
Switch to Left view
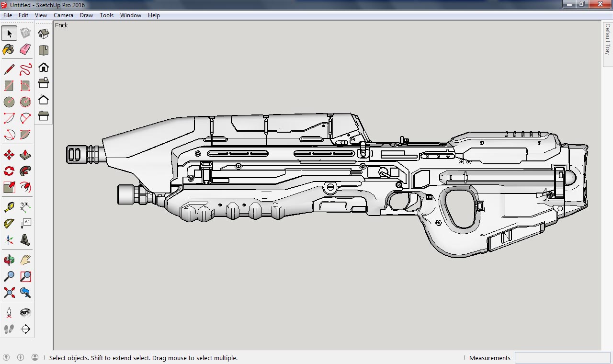[44, 115]
